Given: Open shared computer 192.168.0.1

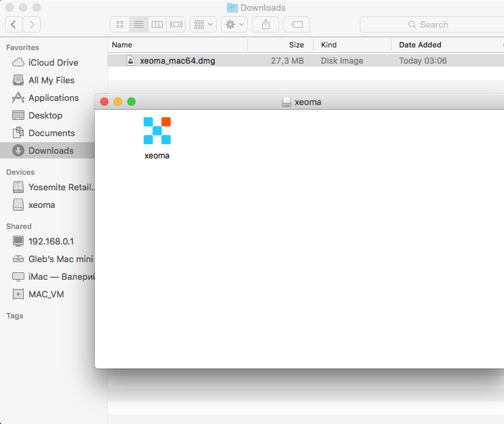Looking at the screenshot, I should [x=51, y=241].
